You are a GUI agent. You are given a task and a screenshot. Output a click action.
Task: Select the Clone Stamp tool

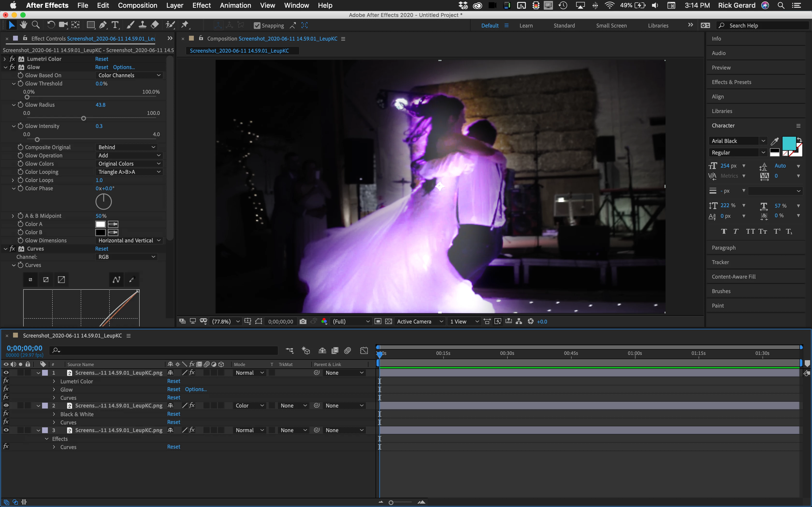(142, 25)
